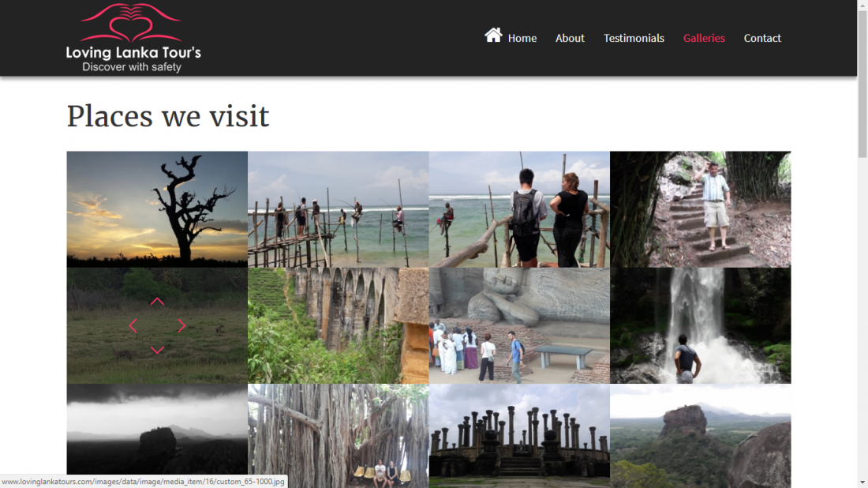Click the Loving Lanka Tour's heart logo

coord(133,38)
